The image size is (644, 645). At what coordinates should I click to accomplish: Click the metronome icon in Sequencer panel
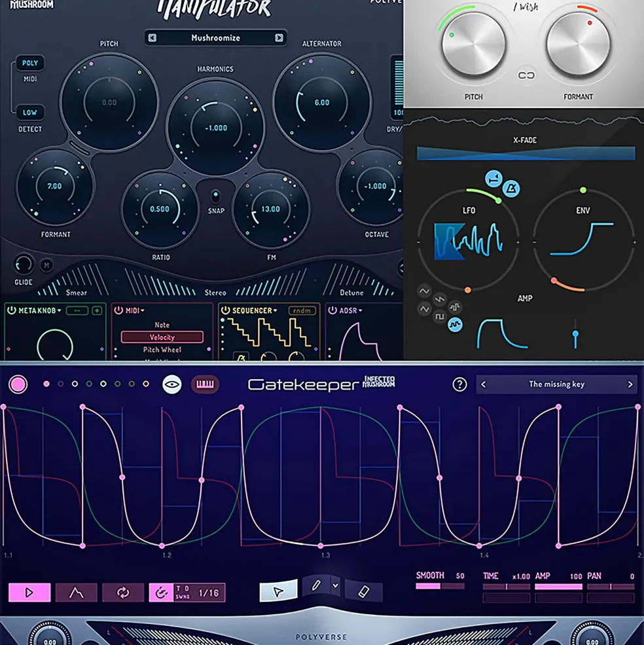point(241,357)
